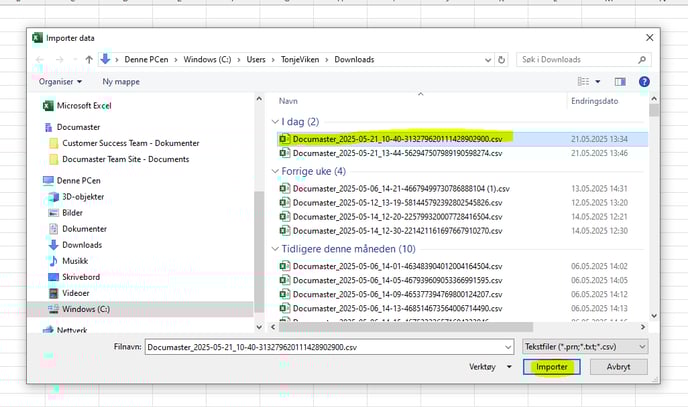688x407 pixels.
Task: Collapse the 'Forrige uke (4)' group
Action: tap(275, 171)
